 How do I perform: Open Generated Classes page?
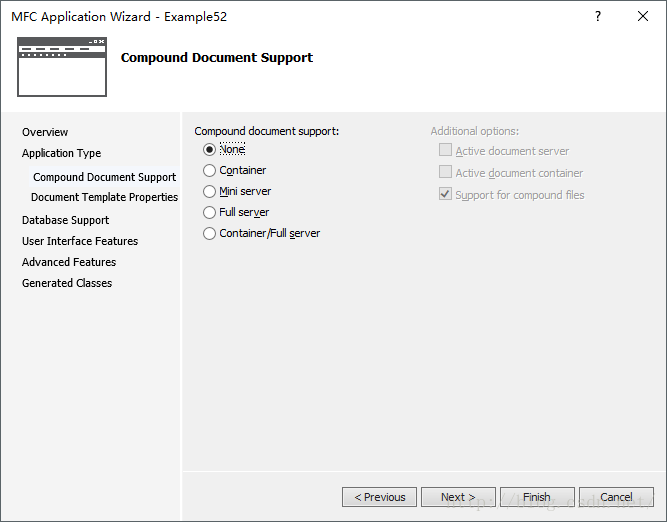67,283
